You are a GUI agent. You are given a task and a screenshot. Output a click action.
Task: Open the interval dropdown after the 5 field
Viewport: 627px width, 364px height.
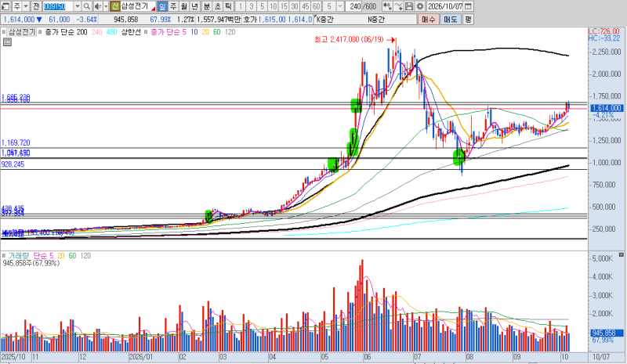[x=340, y=6]
